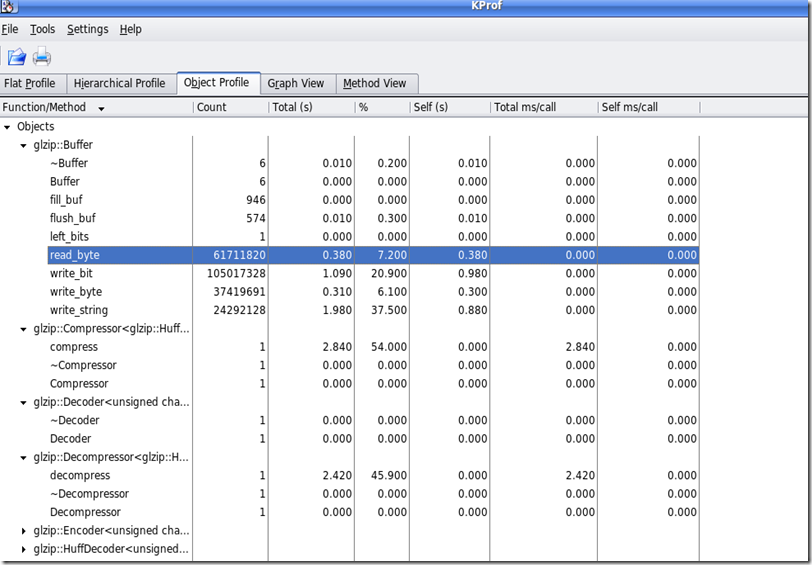812x565 pixels.
Task: Open the File menu
Action: click(x=10, y=29)
